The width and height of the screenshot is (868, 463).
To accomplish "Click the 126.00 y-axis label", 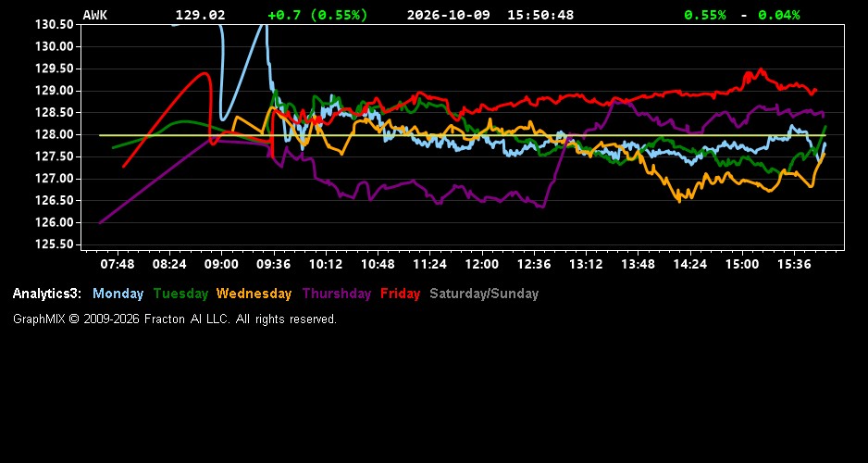I will coord(54,222).
